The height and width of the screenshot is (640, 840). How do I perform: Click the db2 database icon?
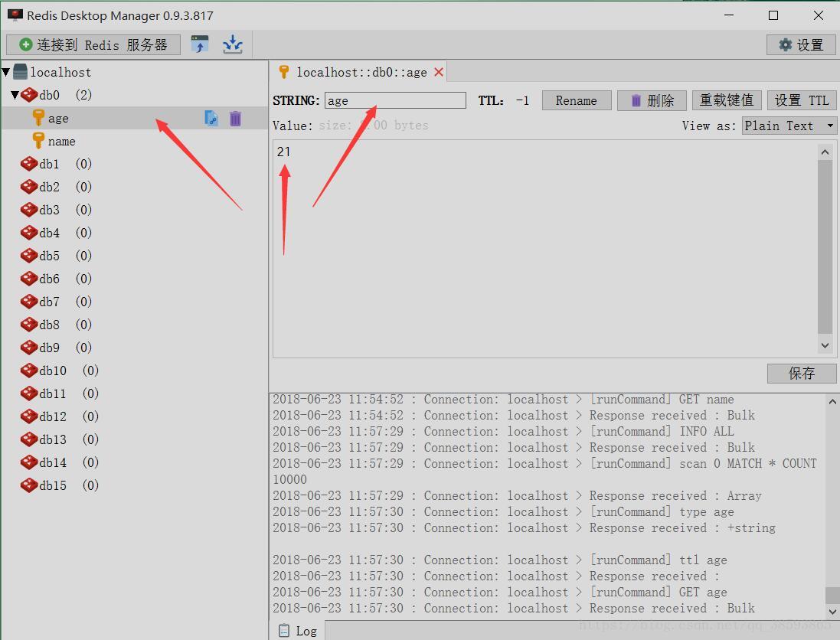28,187
